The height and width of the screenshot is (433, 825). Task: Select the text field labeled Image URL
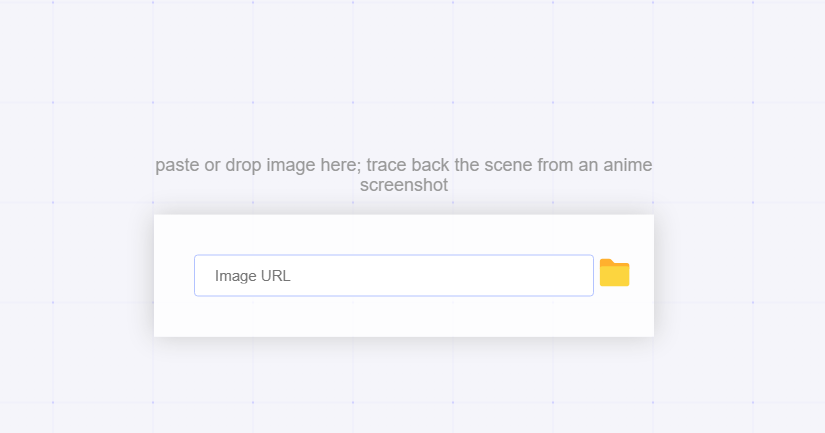[x=393, y=276]
